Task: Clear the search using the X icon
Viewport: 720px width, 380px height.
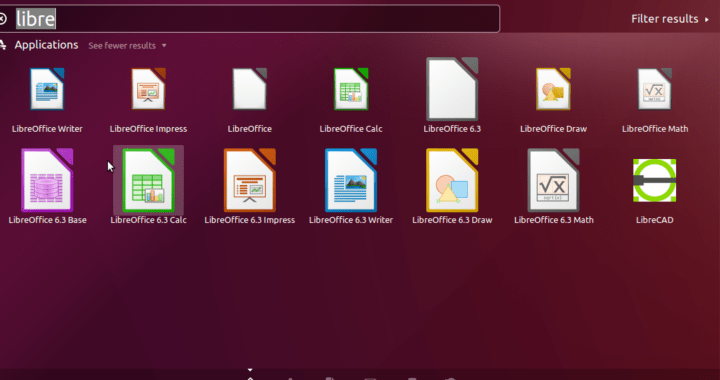Action: pyautogui.click(x=2, y=19)
